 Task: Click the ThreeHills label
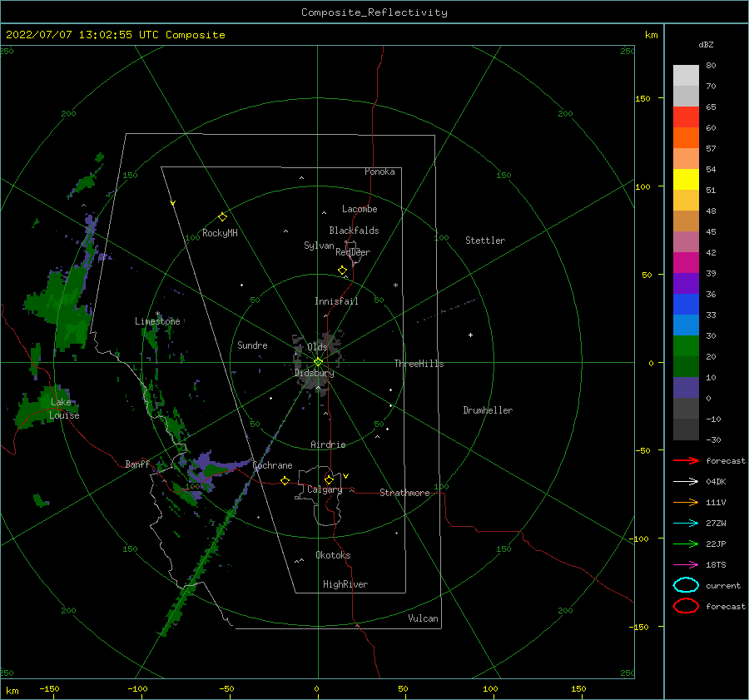point(419,364)
